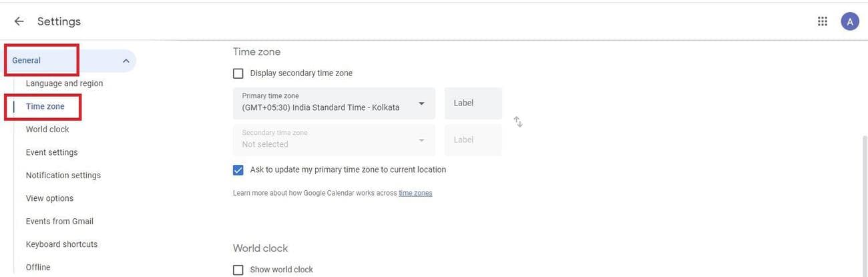Open the Primary time zone dropdown
Viewport: 868px width, 277px height.
pos(334,103)
